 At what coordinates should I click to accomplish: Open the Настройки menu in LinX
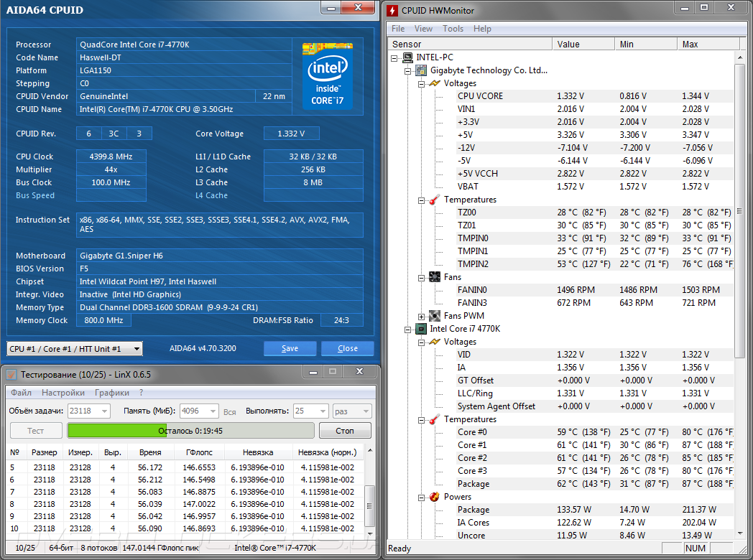coord(63,393)
